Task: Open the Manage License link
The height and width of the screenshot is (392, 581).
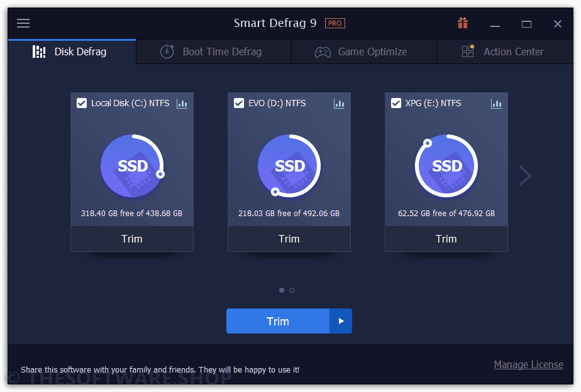Action: pyautogui.click(x=528, y=364)
